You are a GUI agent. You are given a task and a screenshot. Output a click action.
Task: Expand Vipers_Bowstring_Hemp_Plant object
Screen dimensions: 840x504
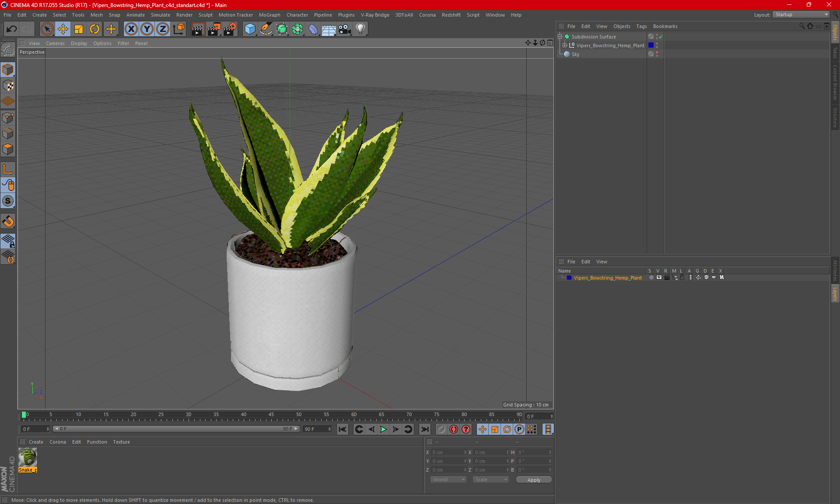564,45
